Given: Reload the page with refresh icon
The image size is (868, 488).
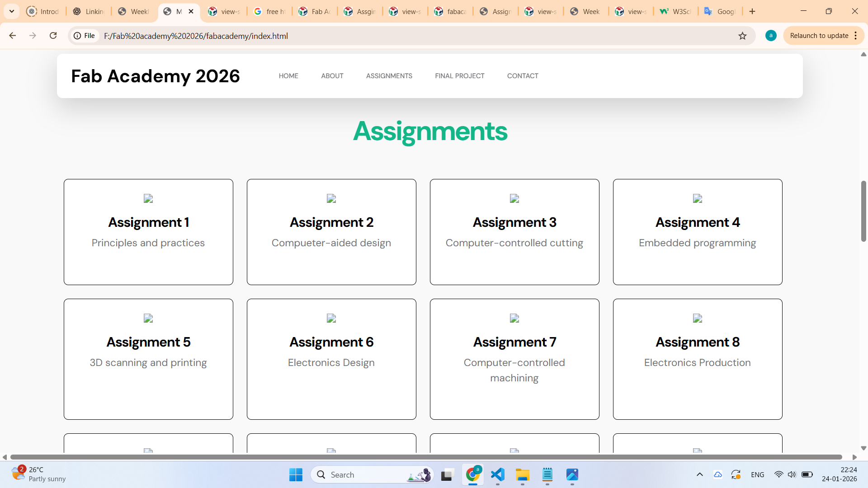Looking at the screenshot, I should [x=53, y=36].
